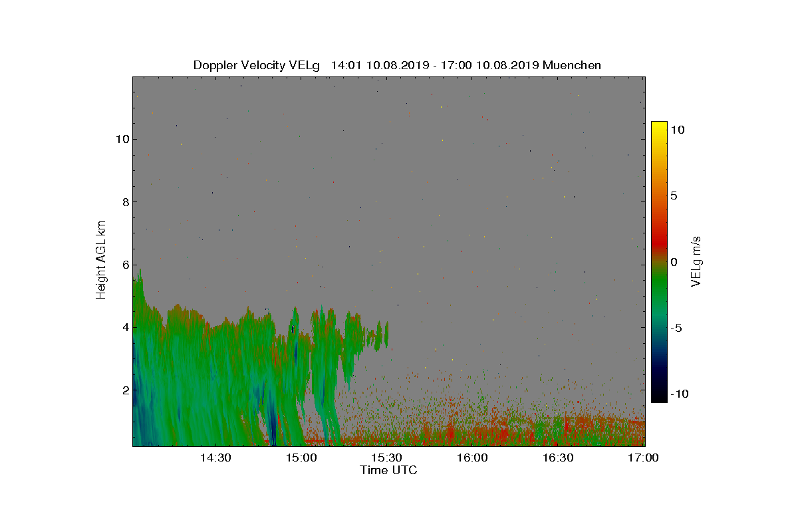Click the 16:30 time tick label
Image resolution: width=798 pixels, height=532 pixels.
point(559,458)
